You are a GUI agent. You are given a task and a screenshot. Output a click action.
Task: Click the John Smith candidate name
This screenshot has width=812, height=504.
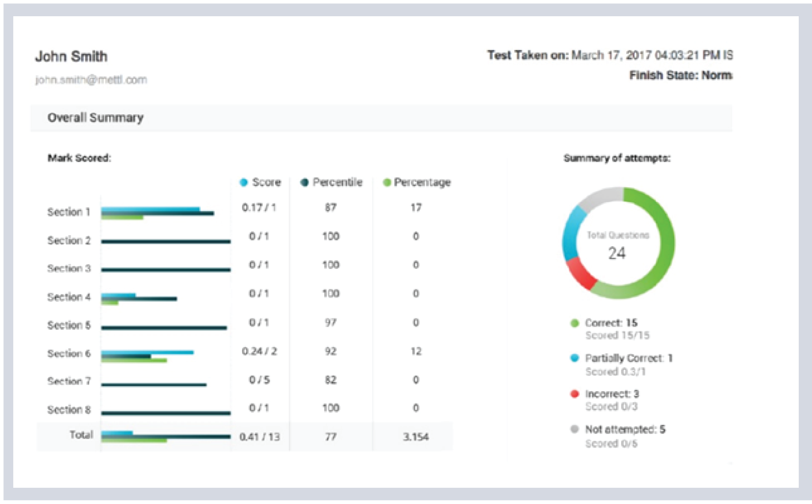click(x=71, y=56)
